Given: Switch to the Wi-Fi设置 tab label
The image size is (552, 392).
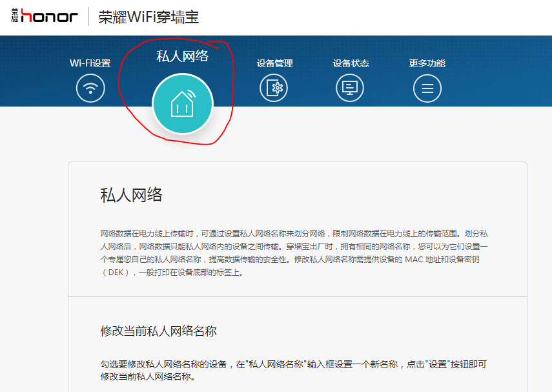Looking at the screenshot, I should (90, 63).
